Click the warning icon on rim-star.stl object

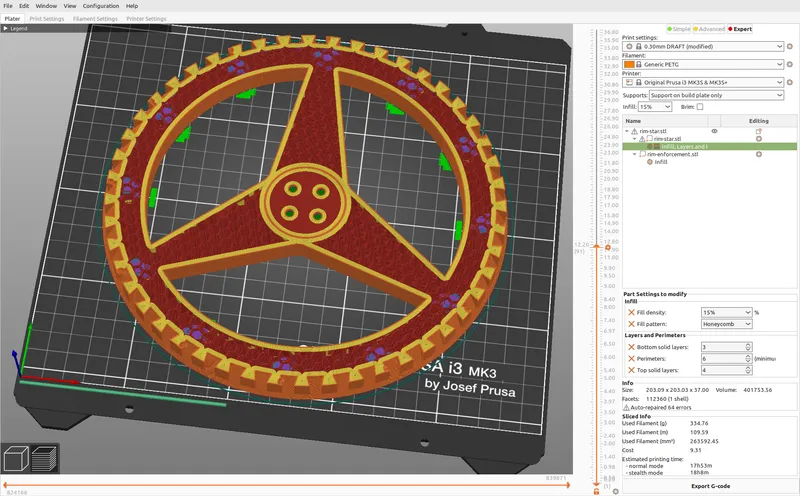point(634,131)
